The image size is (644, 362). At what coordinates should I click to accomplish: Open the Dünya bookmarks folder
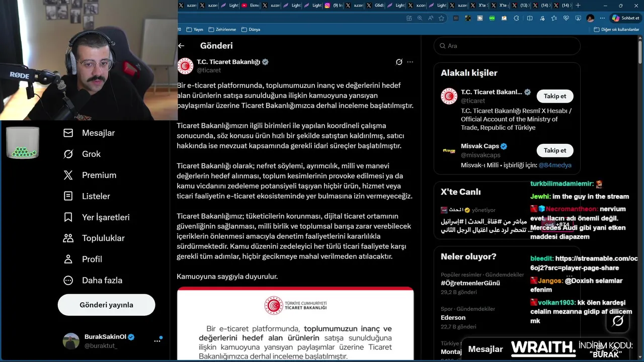click(251, 30)
